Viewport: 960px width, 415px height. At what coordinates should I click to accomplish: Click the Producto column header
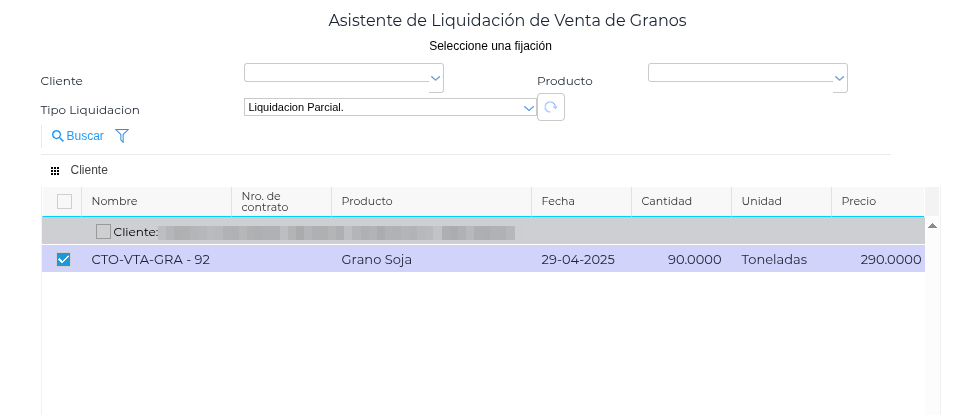367,201
